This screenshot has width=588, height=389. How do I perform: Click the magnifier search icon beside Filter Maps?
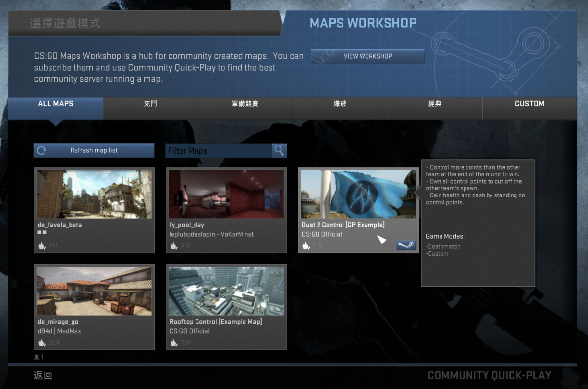(x=279, y=151)
